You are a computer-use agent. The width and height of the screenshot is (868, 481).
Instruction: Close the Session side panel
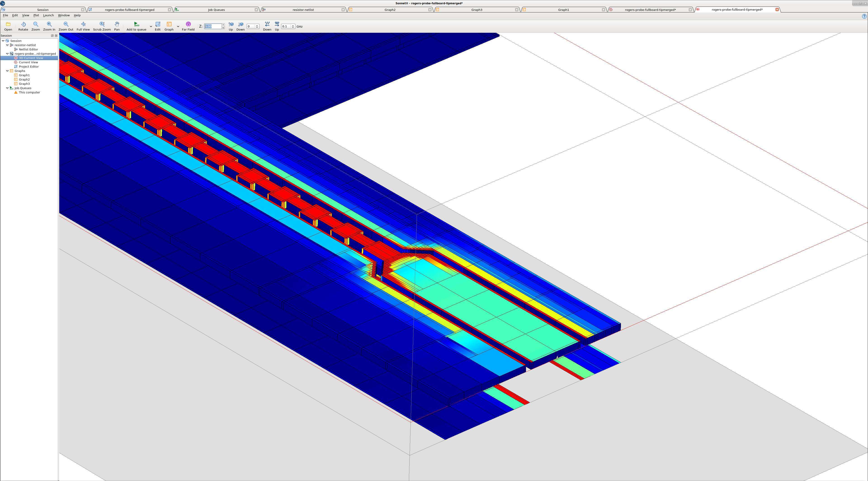tap(56, 36)
